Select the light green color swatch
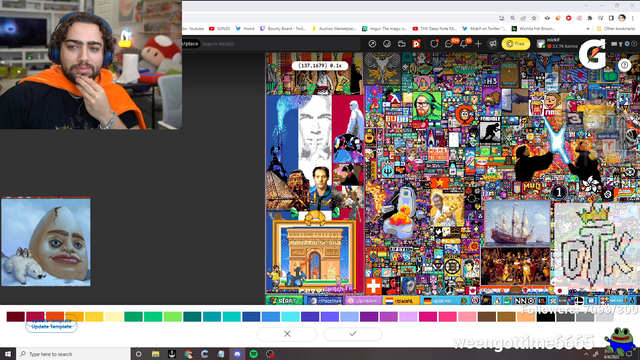Image resolution: width=640 pixels, height=360 pixels. [x=173, y=317]
